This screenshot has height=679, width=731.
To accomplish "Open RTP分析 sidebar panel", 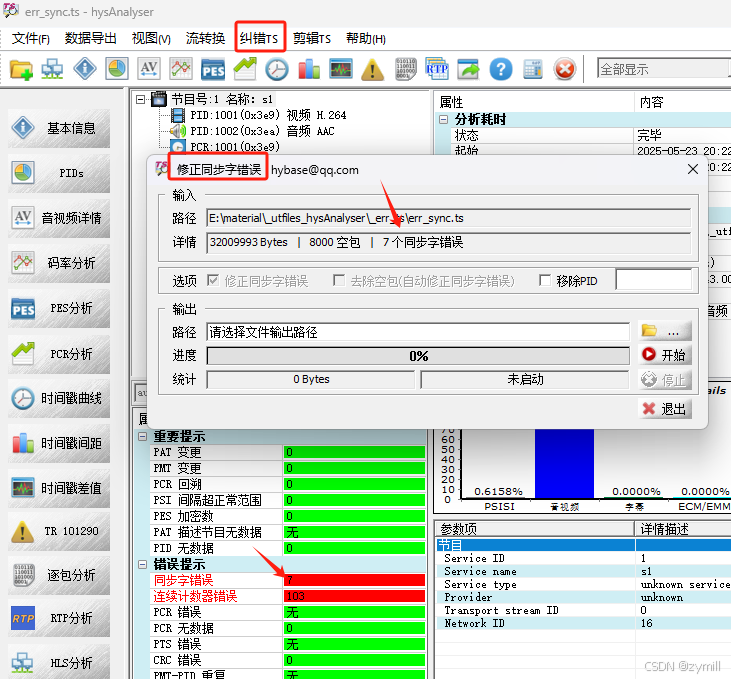I will click(59, 618).
